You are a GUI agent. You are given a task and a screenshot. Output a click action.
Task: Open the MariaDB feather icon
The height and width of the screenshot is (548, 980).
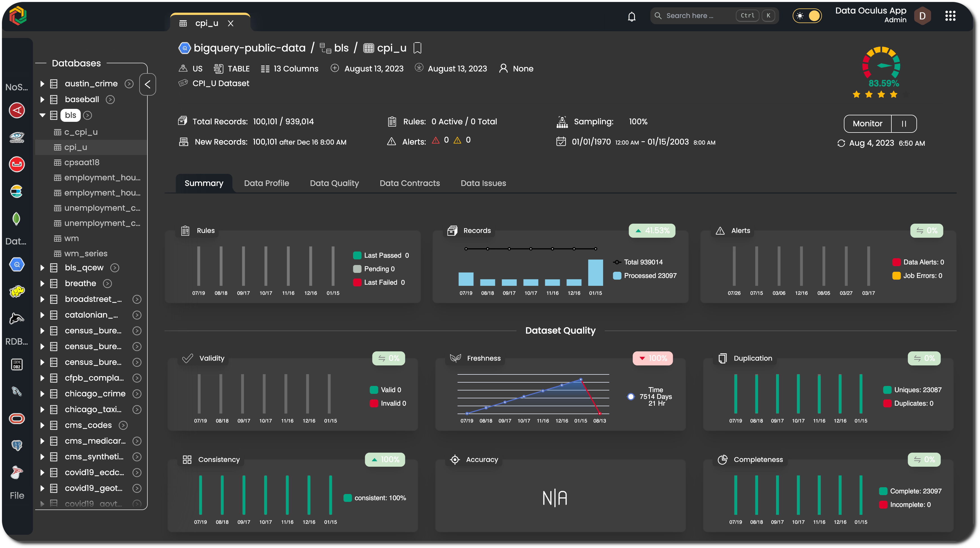pyautogui.click(x=17, y=392)
